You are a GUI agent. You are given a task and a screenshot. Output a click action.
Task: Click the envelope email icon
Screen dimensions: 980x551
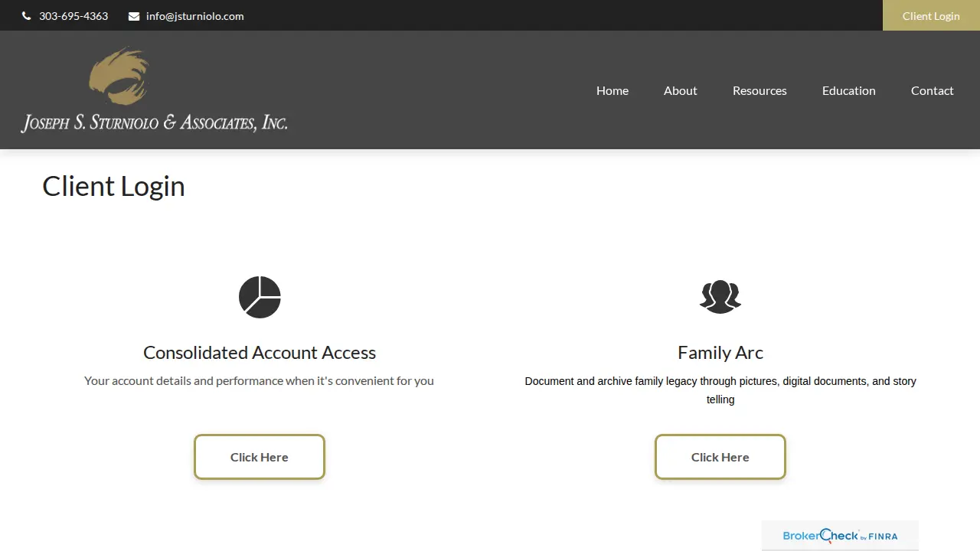point(134,16)
